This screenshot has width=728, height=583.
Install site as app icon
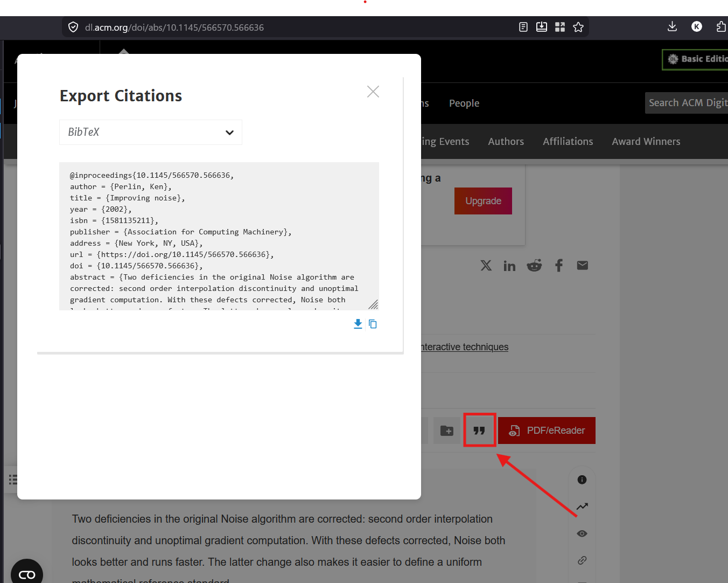[x=542, y=27]
